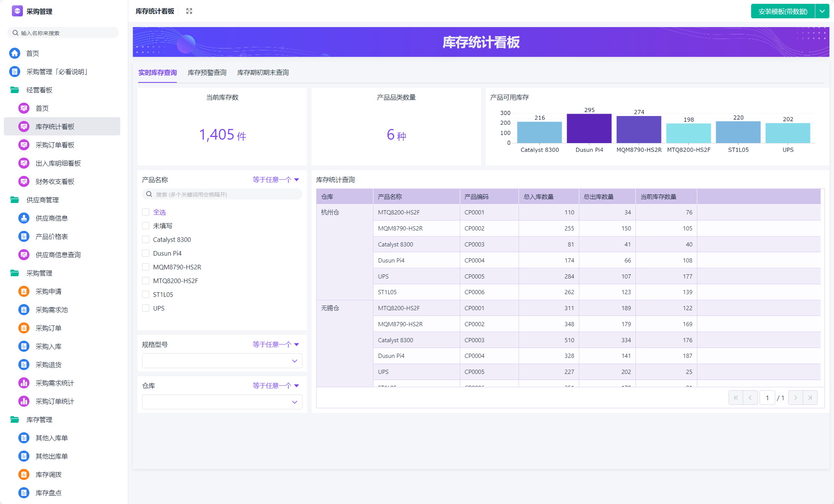Enable the UPS product checkbox
Viewport: 834px width, 504px height.
(145, 308)
